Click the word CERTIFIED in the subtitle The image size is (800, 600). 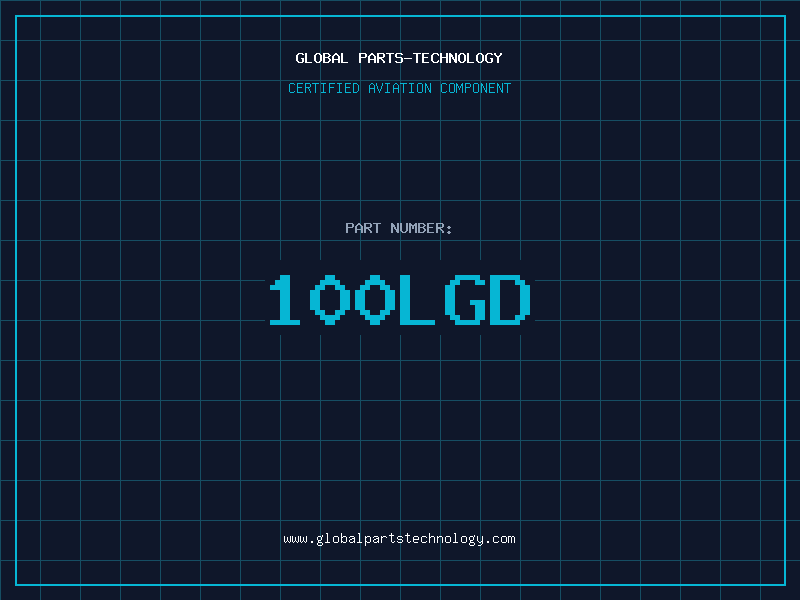click(324, 89)
